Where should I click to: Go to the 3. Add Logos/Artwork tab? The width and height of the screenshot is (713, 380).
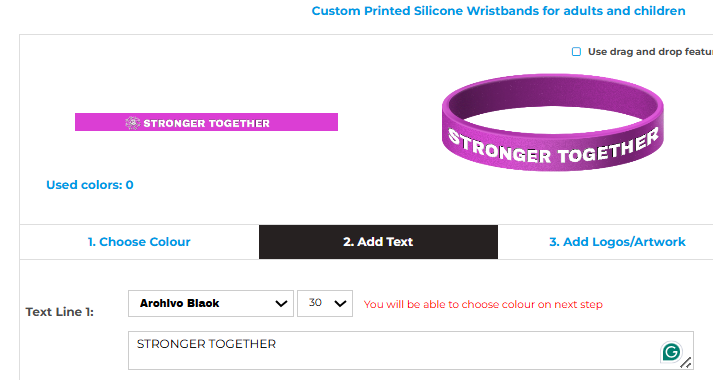pos(617,242)
